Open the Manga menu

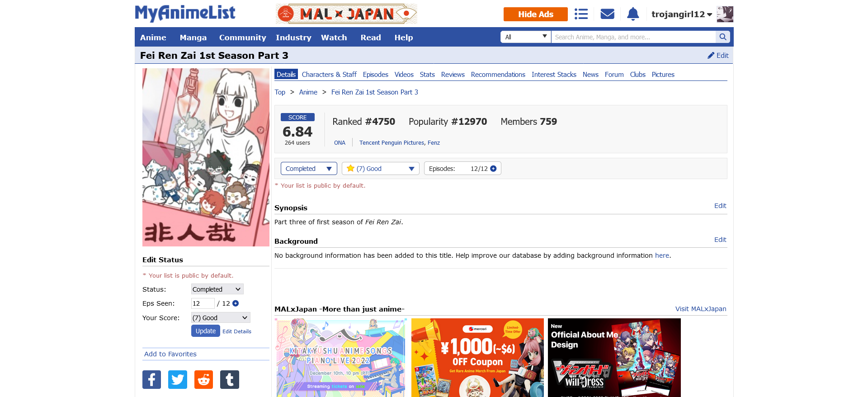(x=193, y=38)
